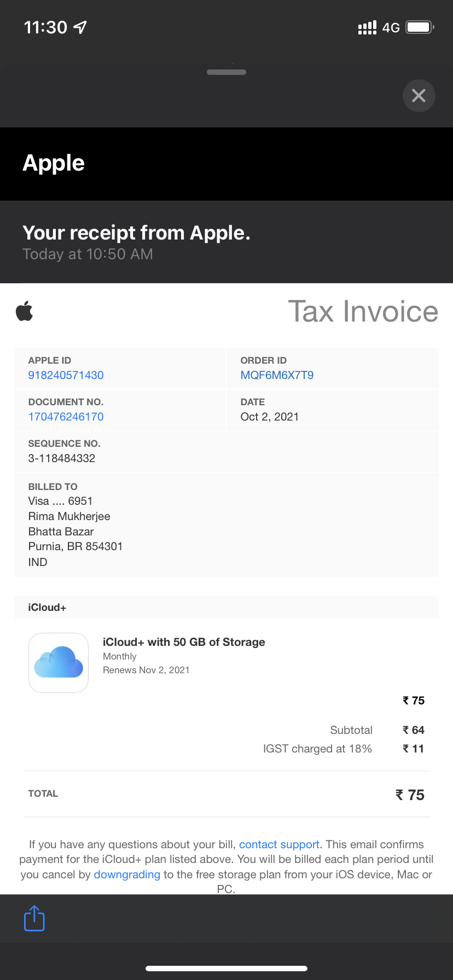Tap the iCloud cloud app icon
This screenshot has height=980, width=453.
tap(59, 662)
